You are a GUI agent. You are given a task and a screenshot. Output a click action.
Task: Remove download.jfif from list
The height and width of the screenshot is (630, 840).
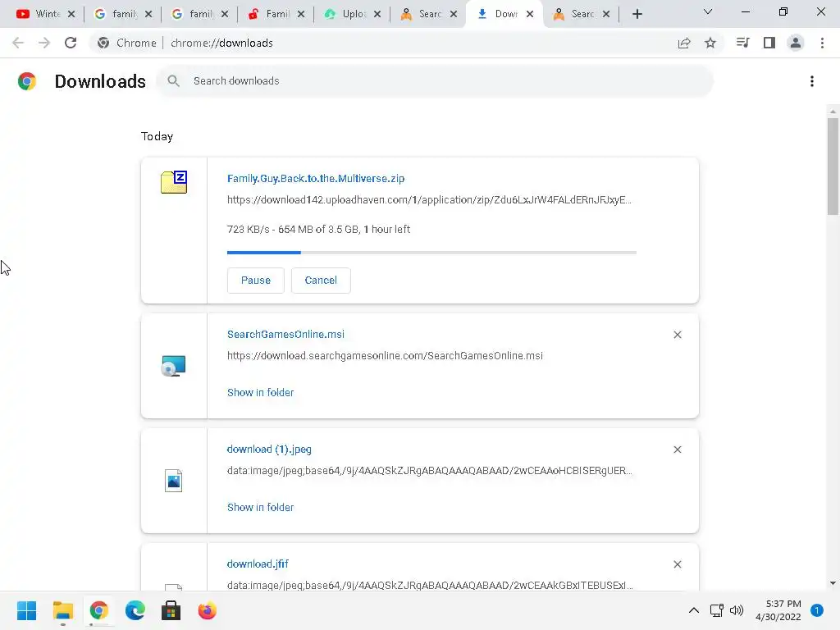(x=678, y=564)
